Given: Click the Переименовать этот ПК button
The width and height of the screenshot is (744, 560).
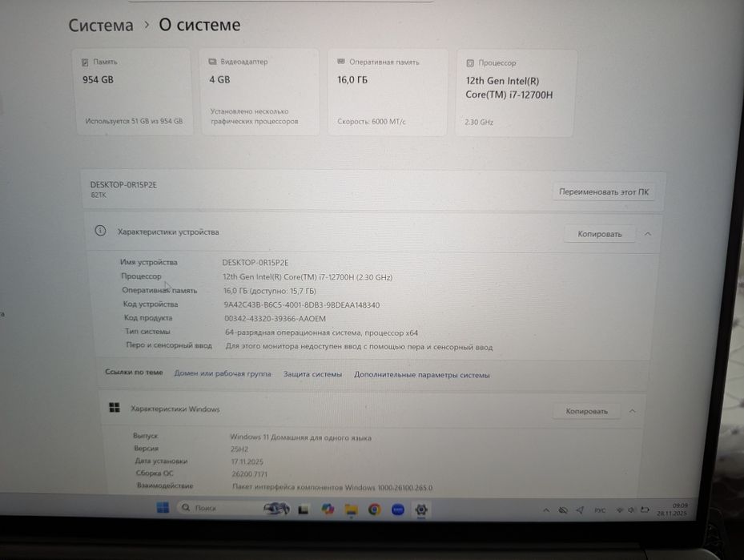Looking at the screenshot, I should click(x=604, y=192).
